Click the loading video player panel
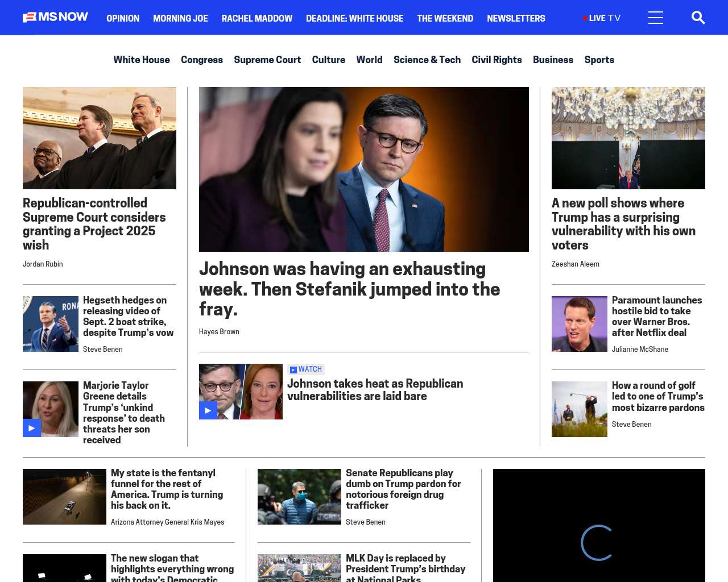Viewport: 728px width, 582px height. (x=598, y=526)
